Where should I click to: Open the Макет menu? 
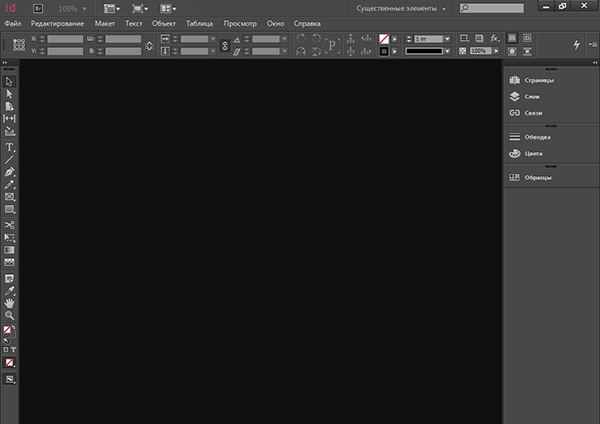105,24
